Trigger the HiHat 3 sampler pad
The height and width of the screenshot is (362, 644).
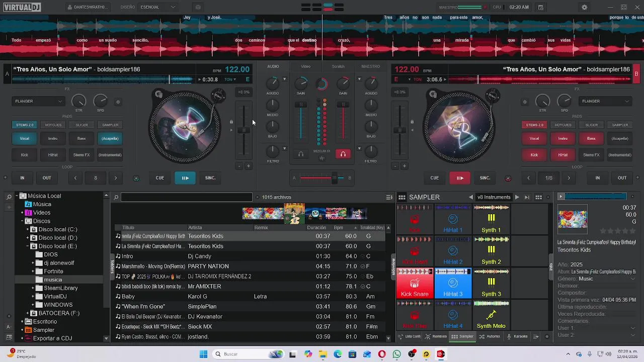click(453, 284)
